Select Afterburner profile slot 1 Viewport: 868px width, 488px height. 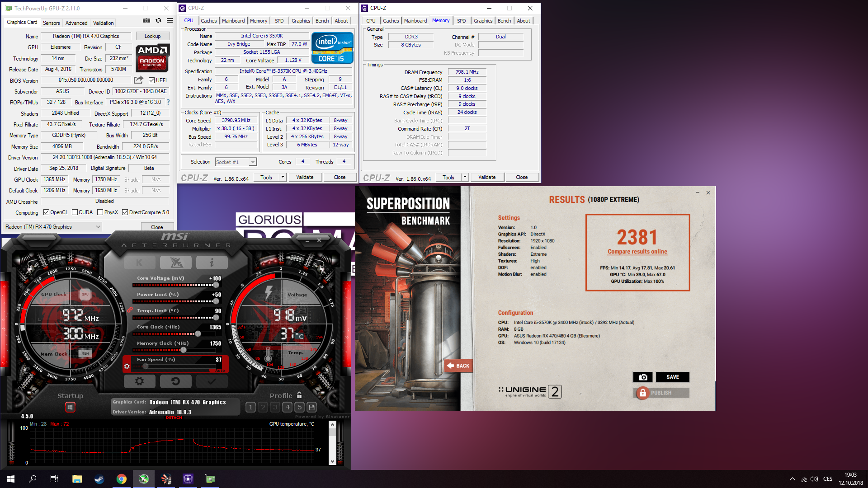point(251,407)
